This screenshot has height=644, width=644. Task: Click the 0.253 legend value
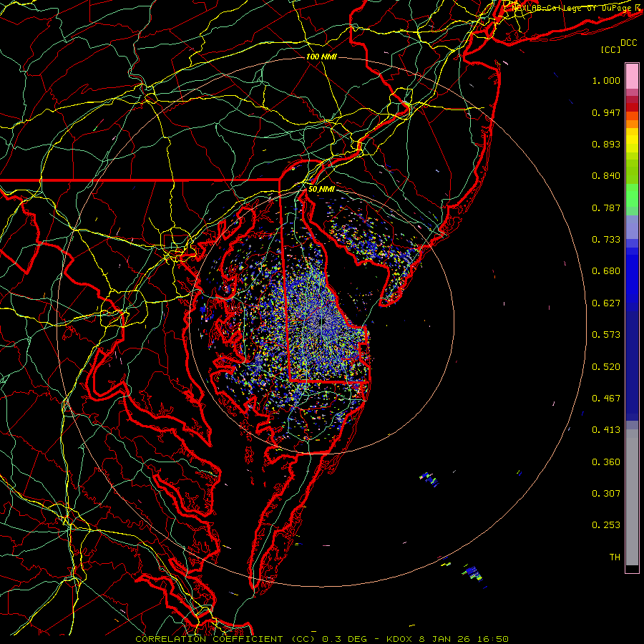point(606,525)
